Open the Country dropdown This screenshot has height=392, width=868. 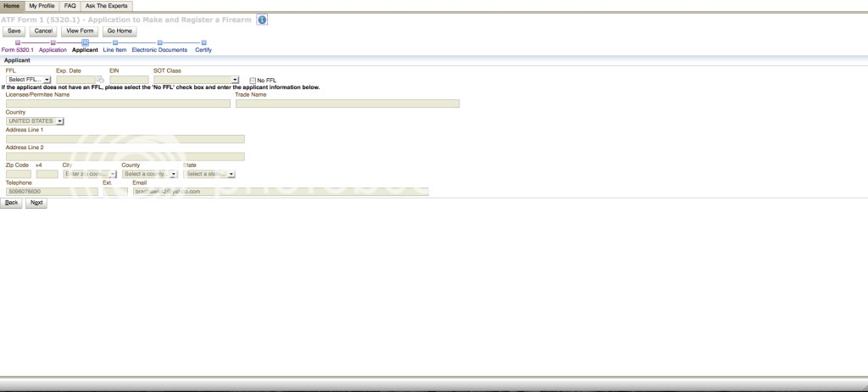coord(35,121)
